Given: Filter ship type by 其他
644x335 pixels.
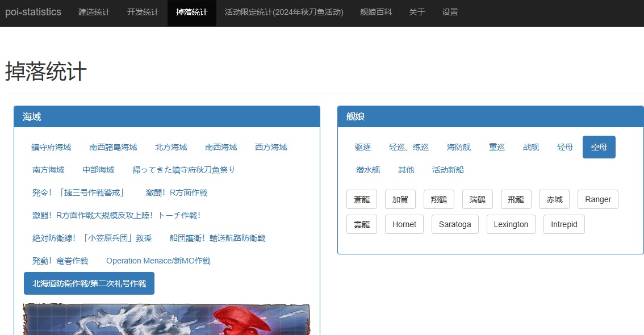Looking at the screenshot, I should coord(406,170).
